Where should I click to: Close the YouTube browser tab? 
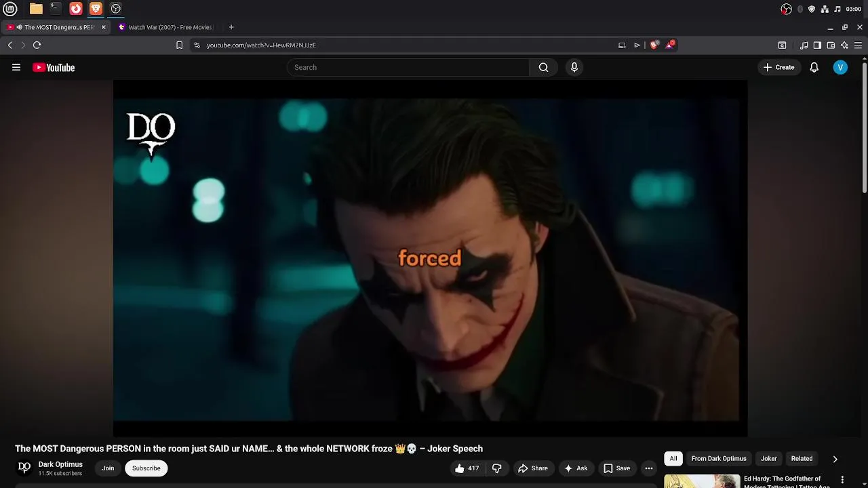click(x=103, y=27)
